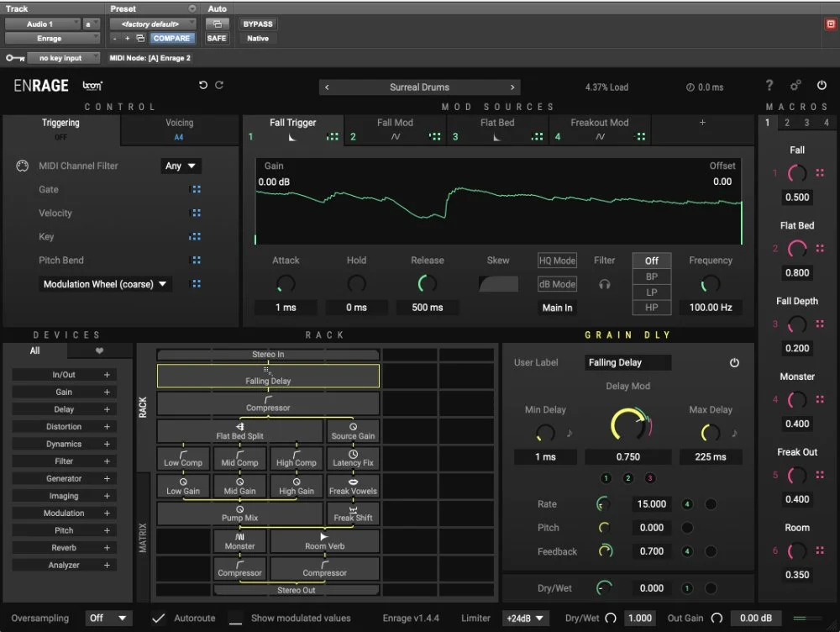Open the factory default preset dropdown

click(153, 24)
